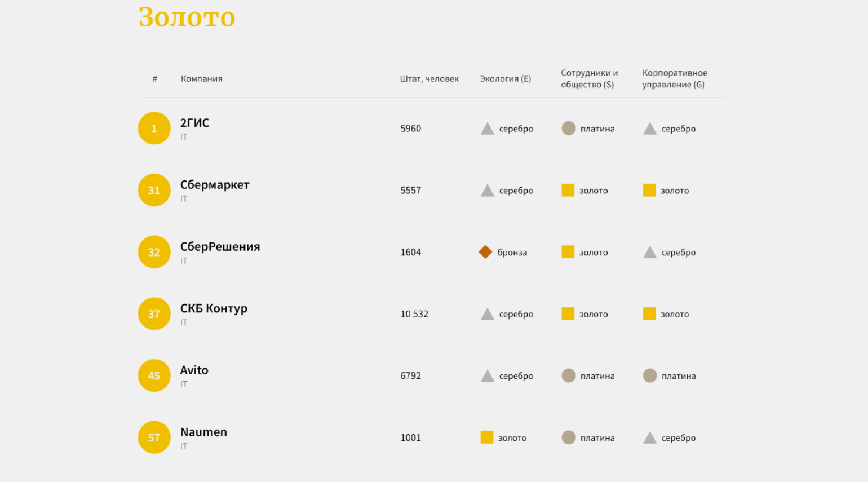Viewport: 868px width, 482px height.
Task: Click the rank 31 badge for Сбермаркет
Action: pos(154,190)
